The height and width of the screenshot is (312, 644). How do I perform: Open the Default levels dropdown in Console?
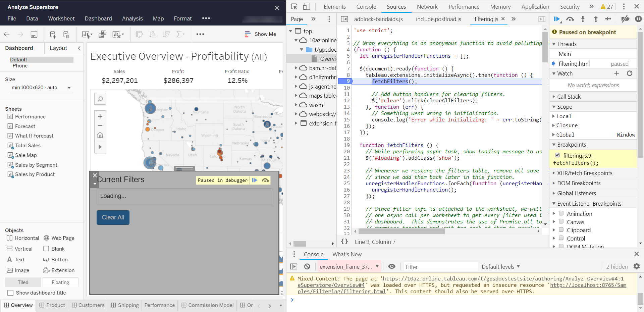click(x=500, y=266)
